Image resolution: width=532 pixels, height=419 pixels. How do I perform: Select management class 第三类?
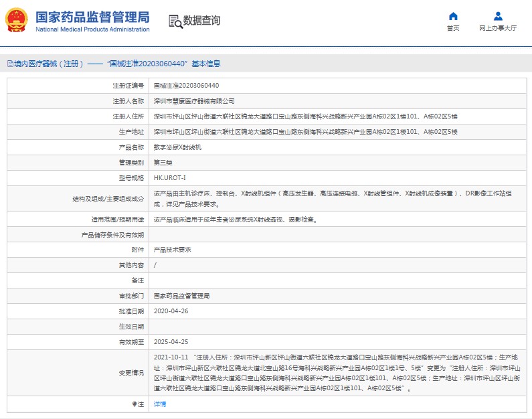click(163, 163)
